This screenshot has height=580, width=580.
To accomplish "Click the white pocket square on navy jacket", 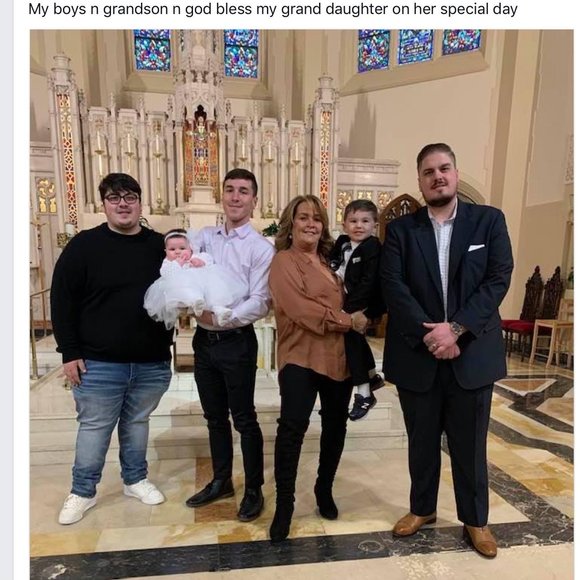I will 476,247.
